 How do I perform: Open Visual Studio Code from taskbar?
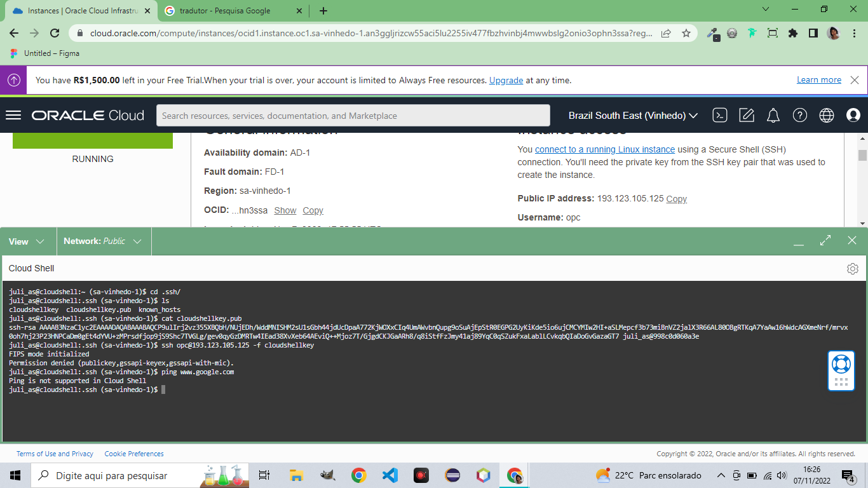[390, 475]
